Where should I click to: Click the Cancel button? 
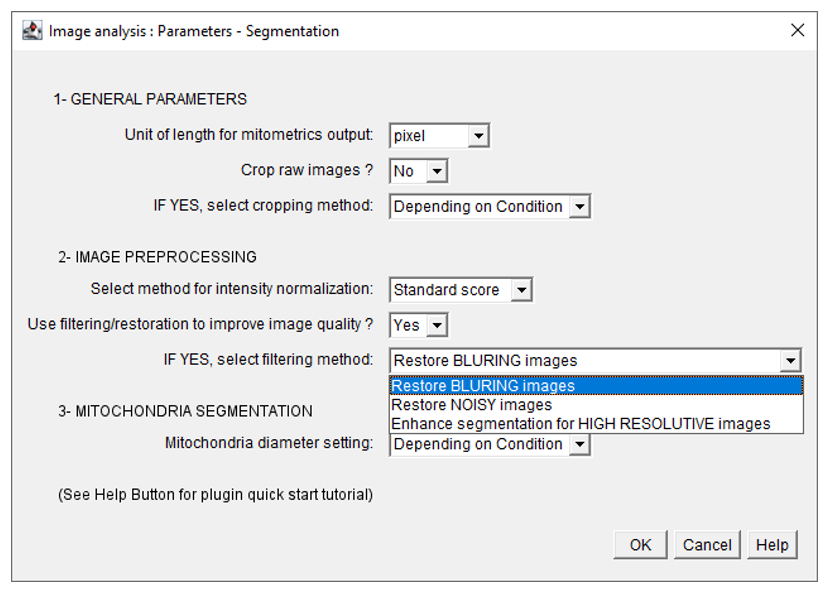click(x=707, y=545)
